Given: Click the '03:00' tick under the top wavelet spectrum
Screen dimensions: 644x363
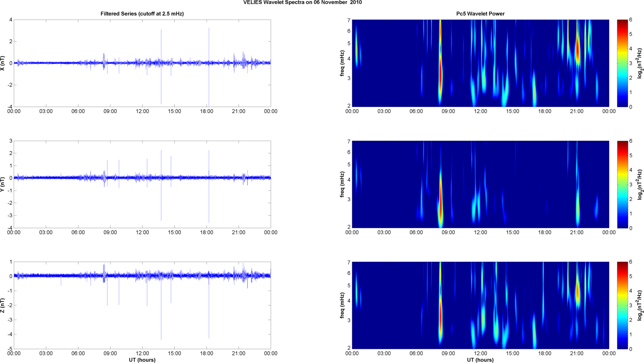Looking at the screenshot, I should pos(384,111).
